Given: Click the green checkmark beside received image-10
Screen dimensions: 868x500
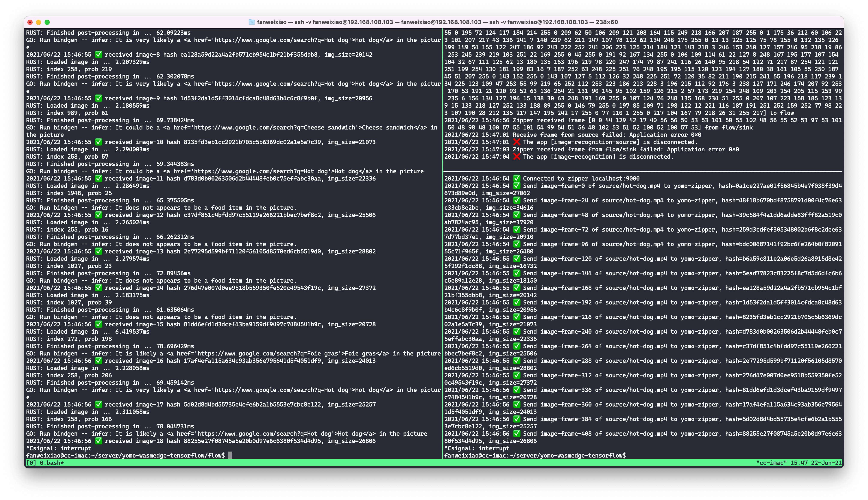Looking at the screenshot, I should (x=99, y=142).
